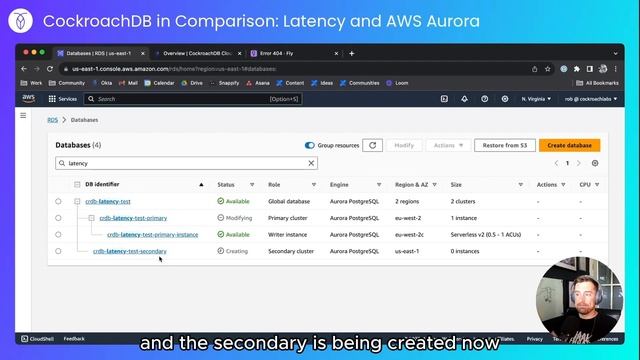Image resolution: width=640 pixels, height=360 pixels.
Task: Open crdb-latency-test-primary cluster link
Action: pos(133,218)
